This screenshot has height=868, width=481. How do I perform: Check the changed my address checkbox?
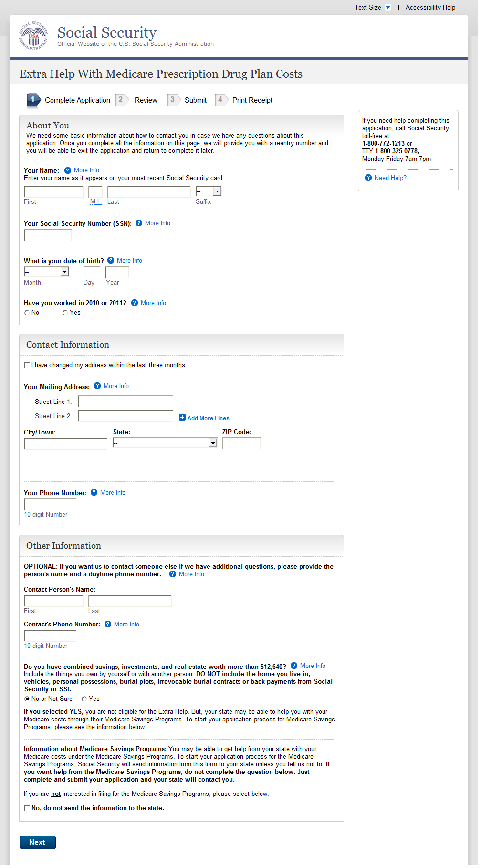point(27,365)
